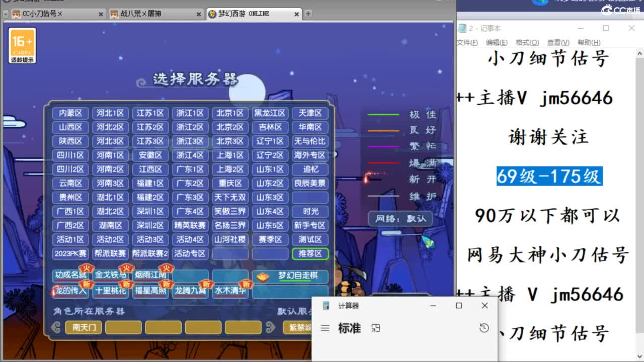This screenshot has height=362, width=644.
Task: Select the 无与伦比 server region
Action: pos(310,141)
